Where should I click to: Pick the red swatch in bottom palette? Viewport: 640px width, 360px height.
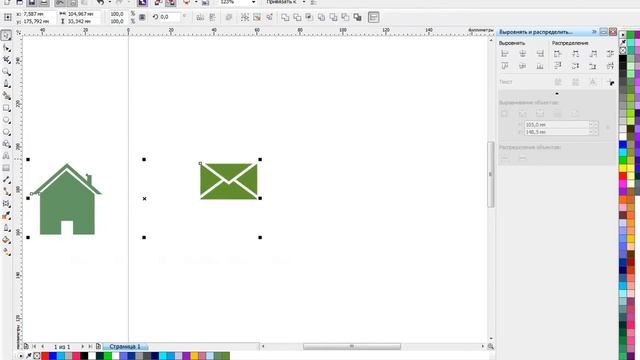(x=45, y=356)
